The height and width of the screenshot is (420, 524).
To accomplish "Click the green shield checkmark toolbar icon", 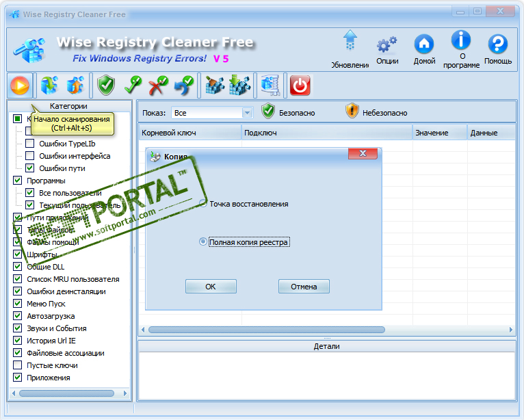I will click(x=106, y=86).
